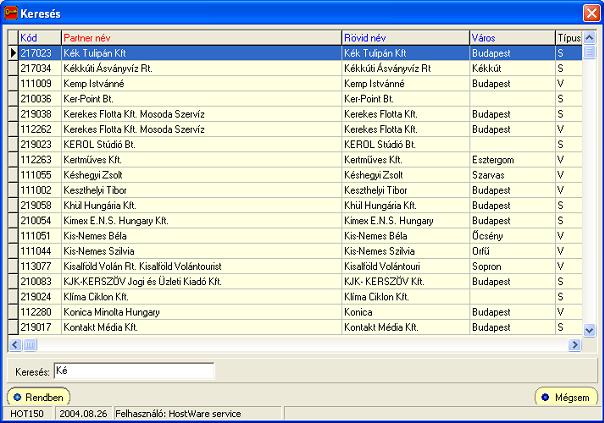Click city cell Orfű
The width and height of the screenshot is (604, 423).
pos(512,251)
